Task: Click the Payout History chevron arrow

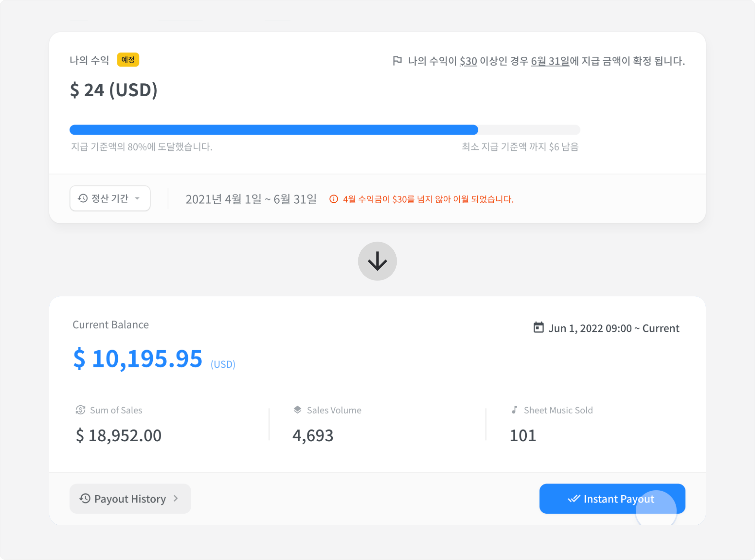Action: [x=175, y=498]
